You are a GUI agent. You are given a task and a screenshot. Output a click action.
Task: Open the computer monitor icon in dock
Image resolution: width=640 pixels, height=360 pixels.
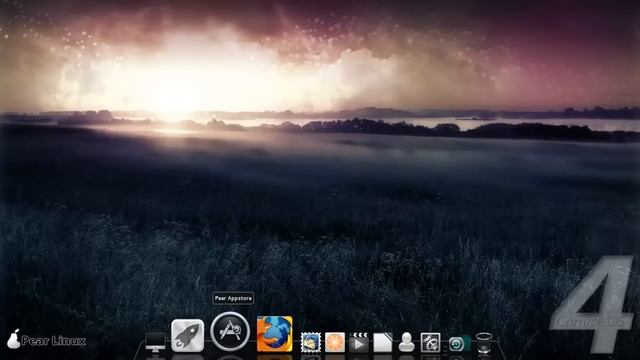[156, 342]
